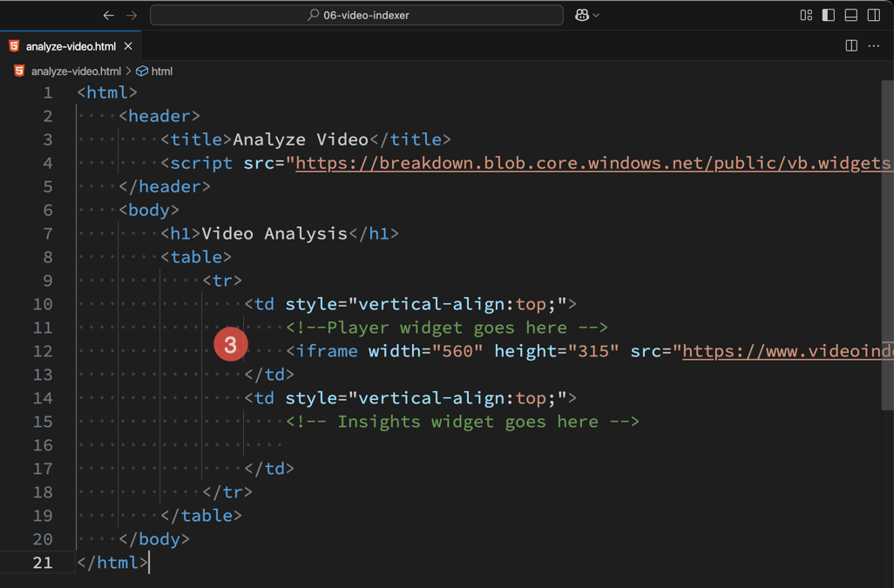894x588 pixels.
Task: Open the breakdown.blob.core.windows.net script link
Action: click(593, 164)
